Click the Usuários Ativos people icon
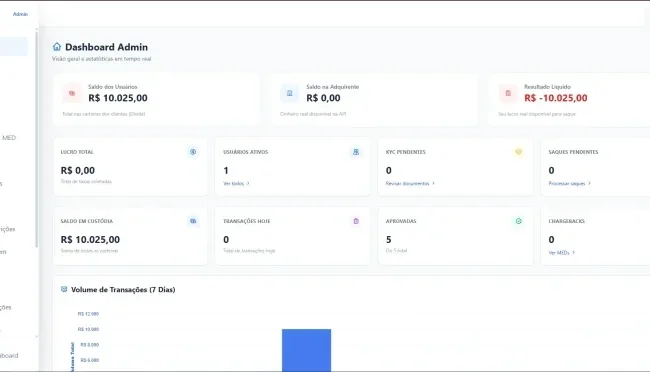Viewport: 650px width, 372px height. pos(356,152)
